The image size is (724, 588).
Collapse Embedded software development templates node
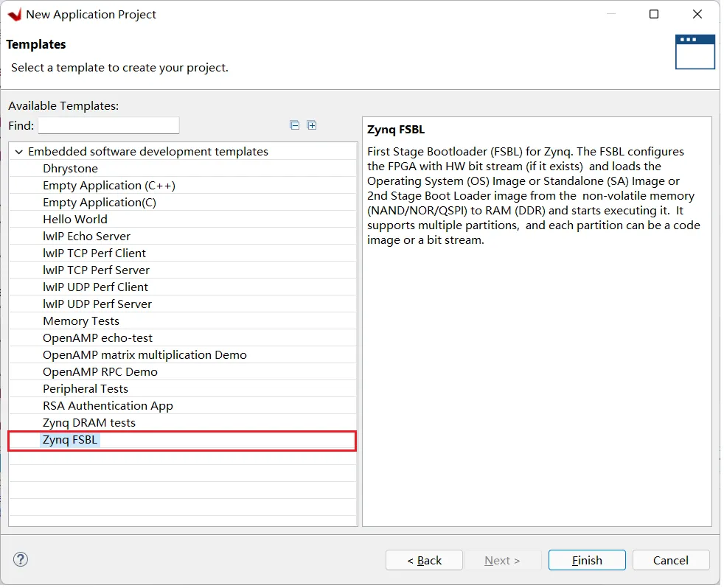19,153
